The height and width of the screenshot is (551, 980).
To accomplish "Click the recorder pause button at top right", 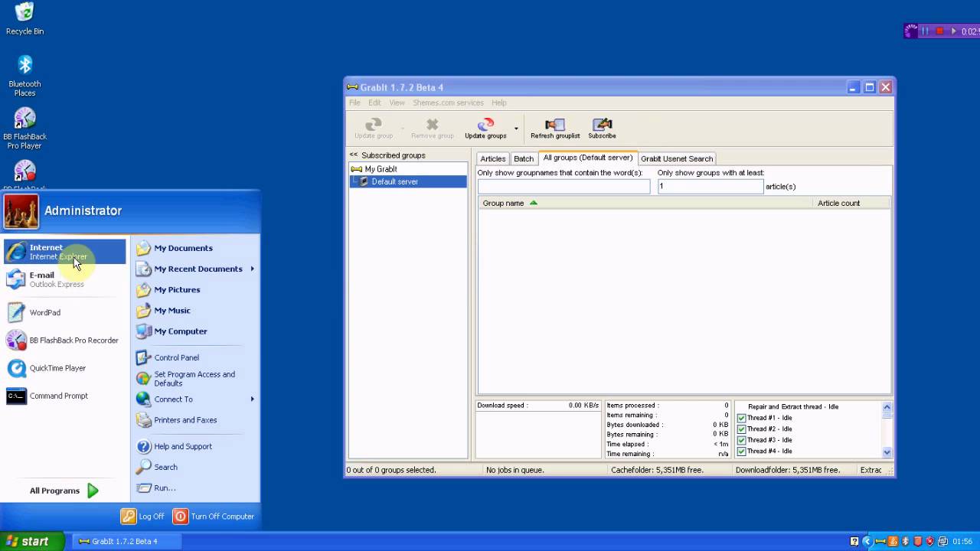I will point(925,31).
